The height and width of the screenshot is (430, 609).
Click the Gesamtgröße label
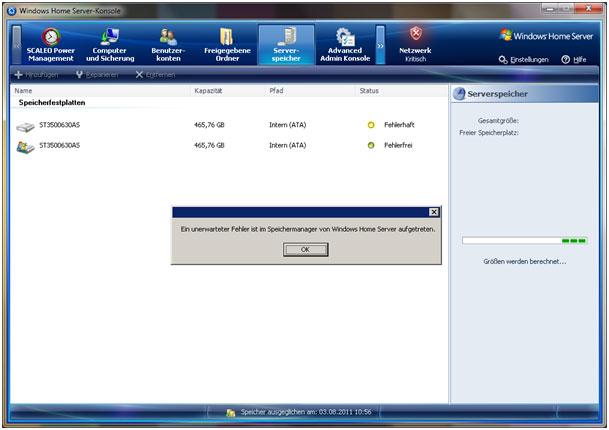498,121
